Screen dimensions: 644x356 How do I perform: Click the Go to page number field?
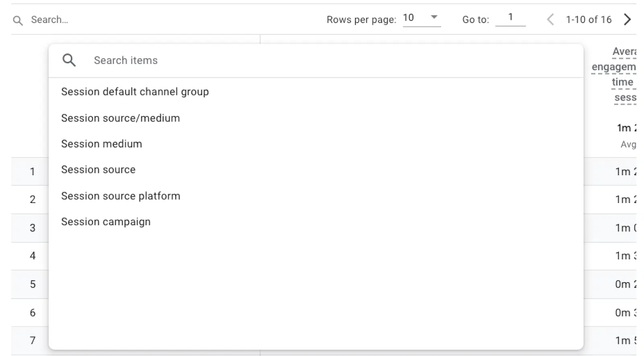[x=510, y=18]
